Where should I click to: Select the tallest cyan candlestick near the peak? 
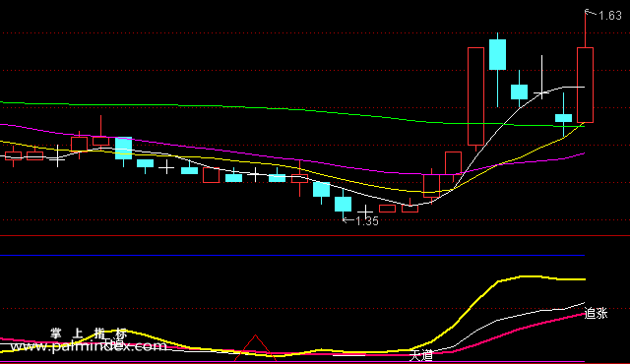pos(497,54)
